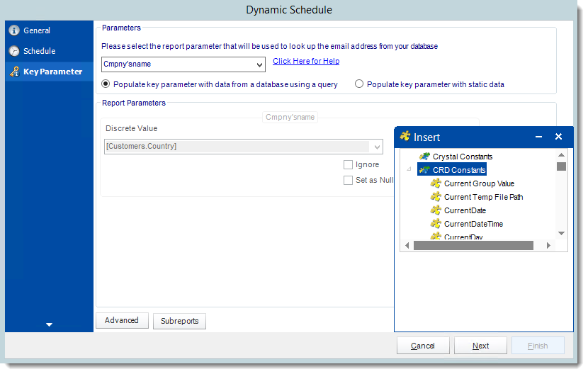This screenshot has width=588, height=374.
Task: Click the Cmpny'sname parameter label header
Action: point(290,117)
